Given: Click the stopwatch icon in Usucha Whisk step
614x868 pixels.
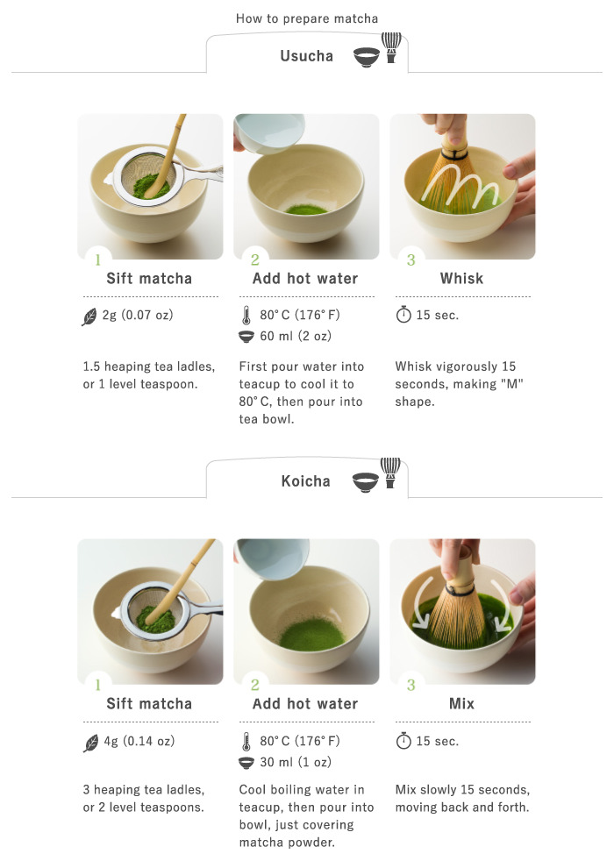Looking at the screenshot, I should [x=403, y=315].
